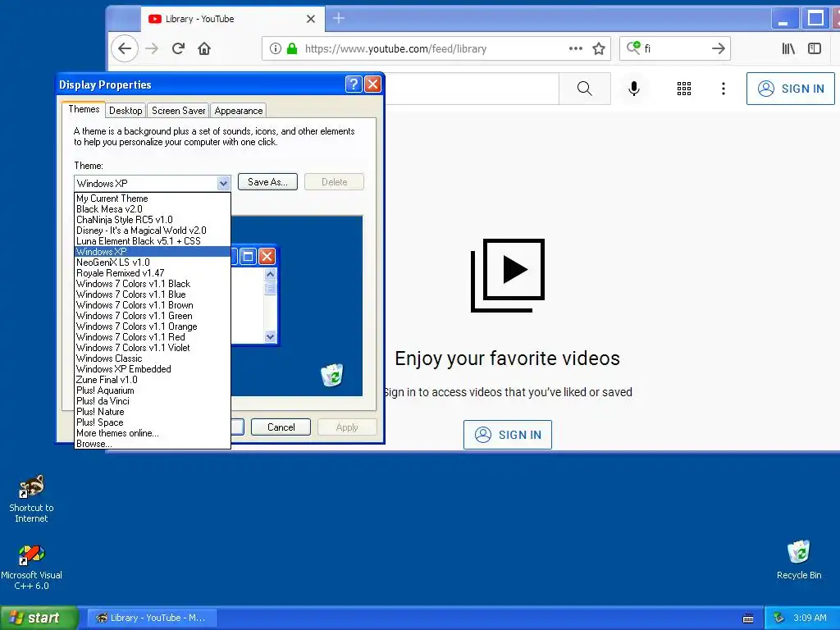The height and width of the screenshot is (630, 840).
Task: Click More themes online... entry
Action: (152, 433)
